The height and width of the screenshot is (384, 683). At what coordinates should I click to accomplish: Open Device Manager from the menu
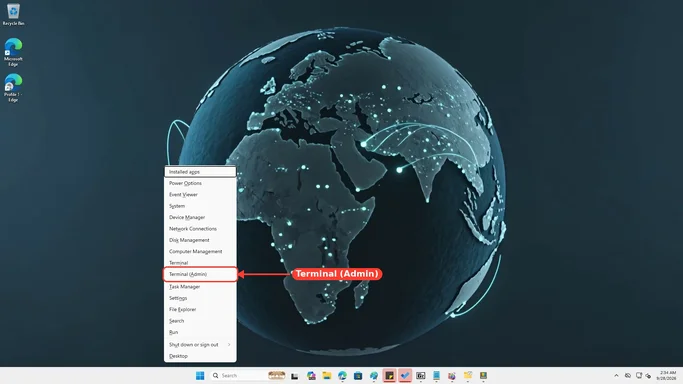point(200,217)
